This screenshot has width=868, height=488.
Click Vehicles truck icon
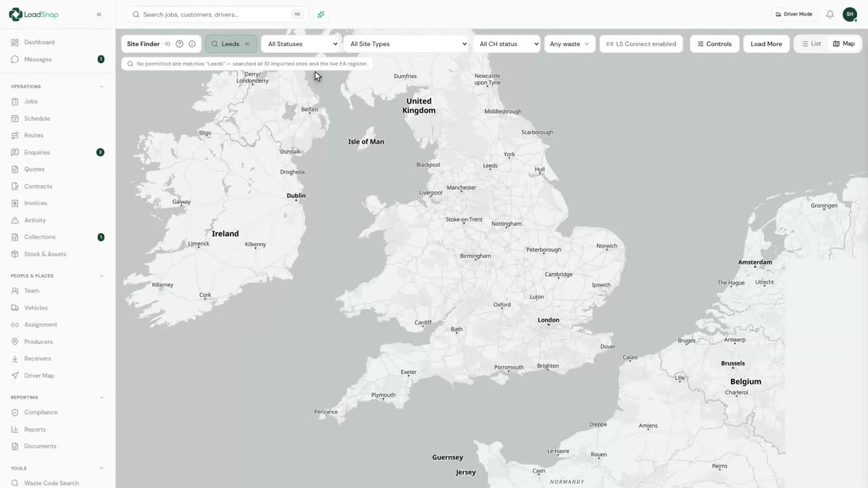(x=15, y=308)
